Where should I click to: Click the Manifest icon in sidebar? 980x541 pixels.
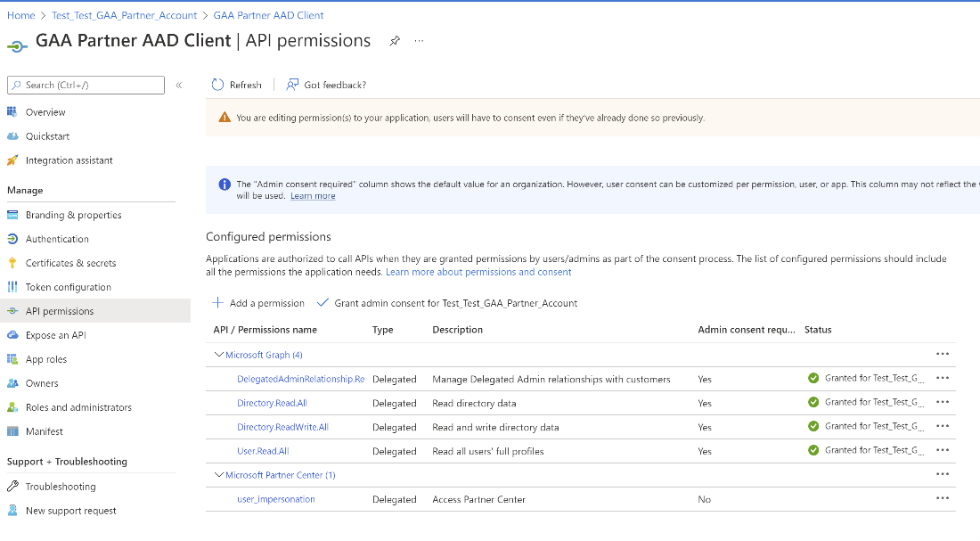tap(12, 431)
